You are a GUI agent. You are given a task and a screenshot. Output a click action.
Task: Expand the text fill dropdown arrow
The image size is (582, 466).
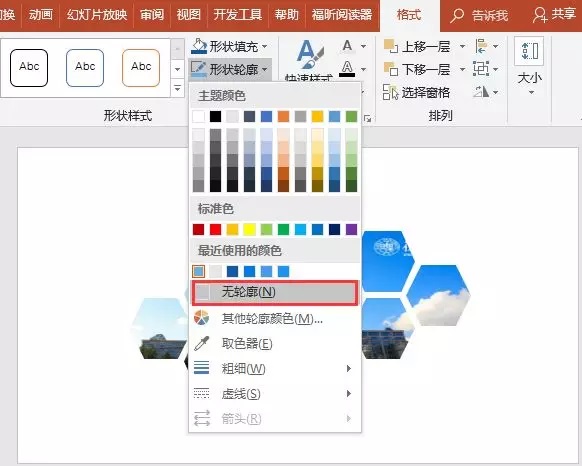[363, 46]
